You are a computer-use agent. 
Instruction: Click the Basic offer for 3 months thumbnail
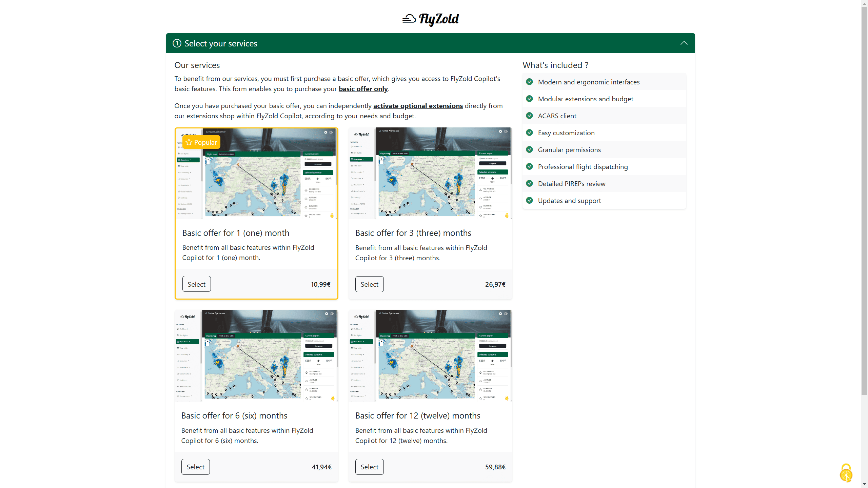[430, 172]
